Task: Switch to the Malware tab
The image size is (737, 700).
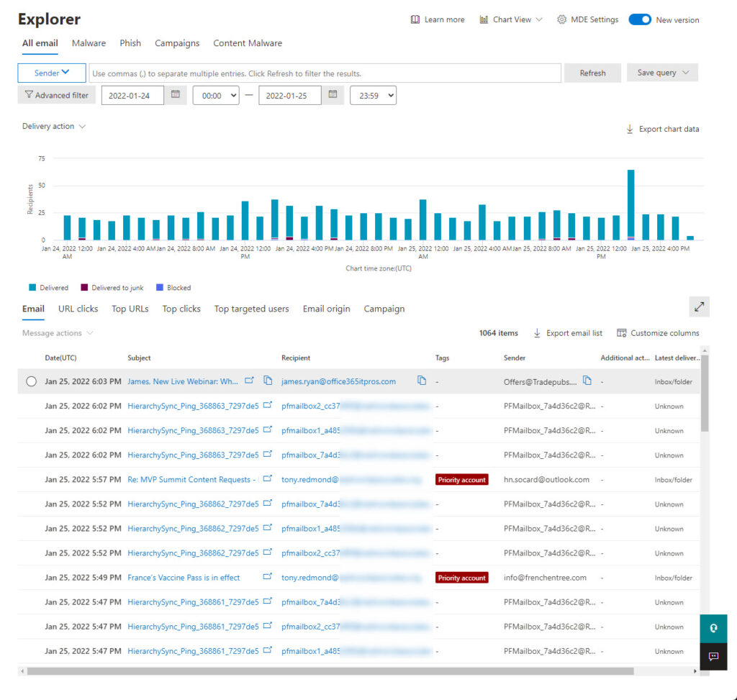Action: pos(89,43)
